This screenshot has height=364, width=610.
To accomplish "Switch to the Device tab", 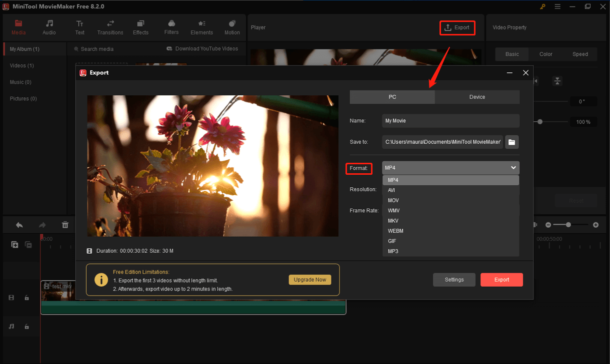I will [x=477, y=97].
